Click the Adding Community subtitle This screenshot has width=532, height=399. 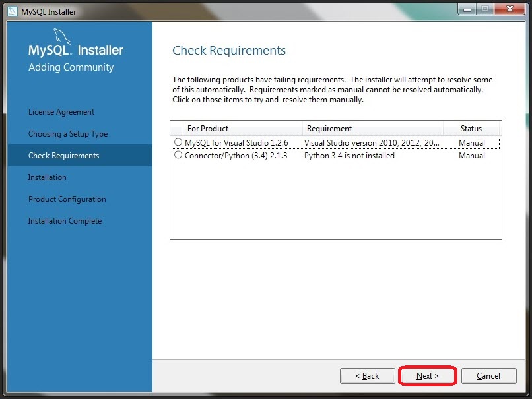[x=71, y=67]
